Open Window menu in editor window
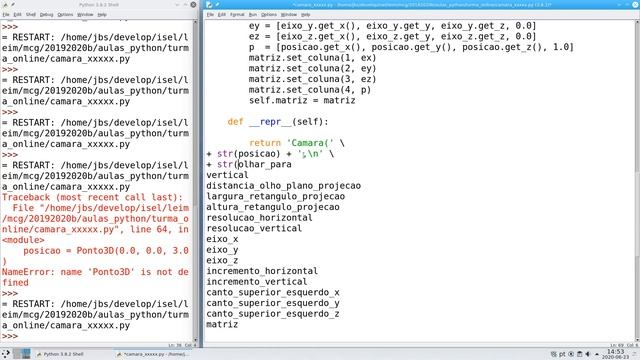 (289, 15)
